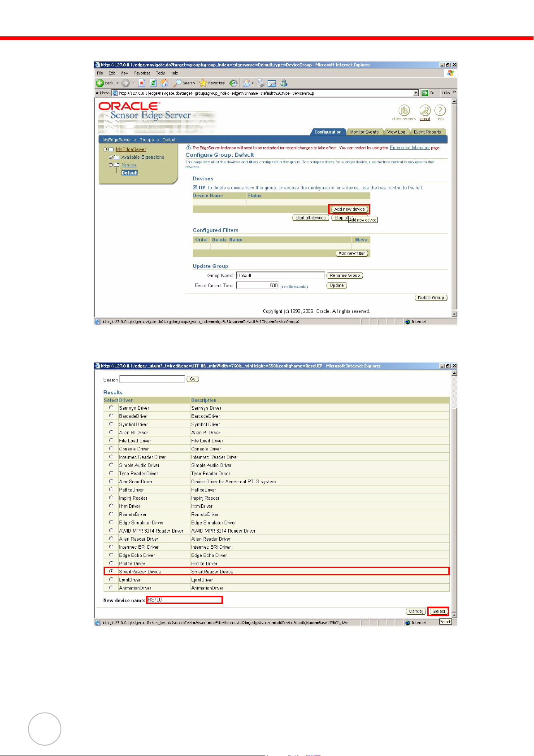Click the Media/History globe toolbar icon
Viewport: 534px width, 756px height.
[x=233, y=83]
